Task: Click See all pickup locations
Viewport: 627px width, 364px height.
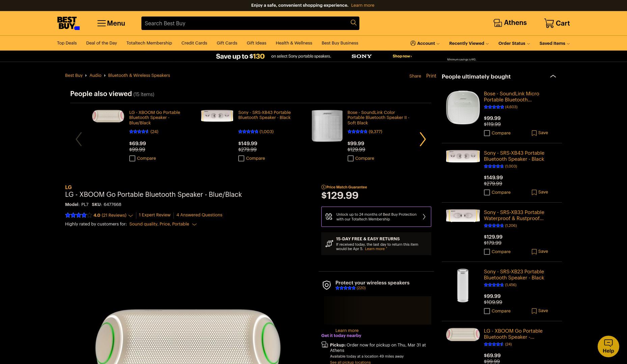Action: [x=350, y=362]
